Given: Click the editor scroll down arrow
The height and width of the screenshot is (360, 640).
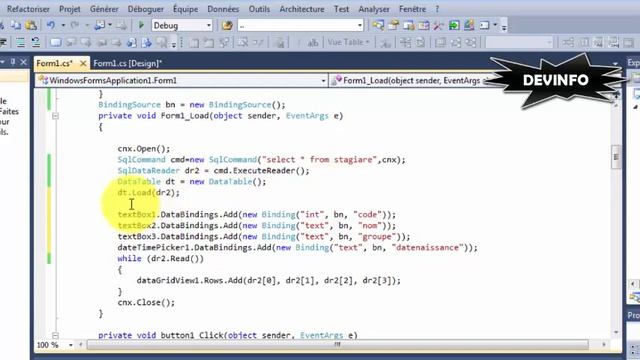Looking at the screenshot, I should pyautogui.click(x=616, y=333).
